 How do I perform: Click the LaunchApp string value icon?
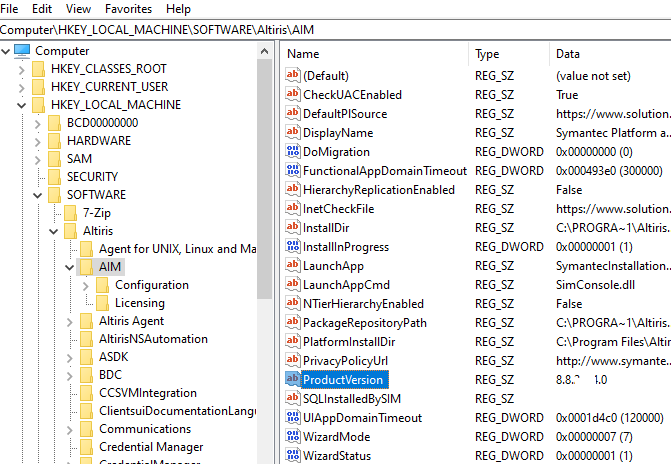click(x=293, y=265)
